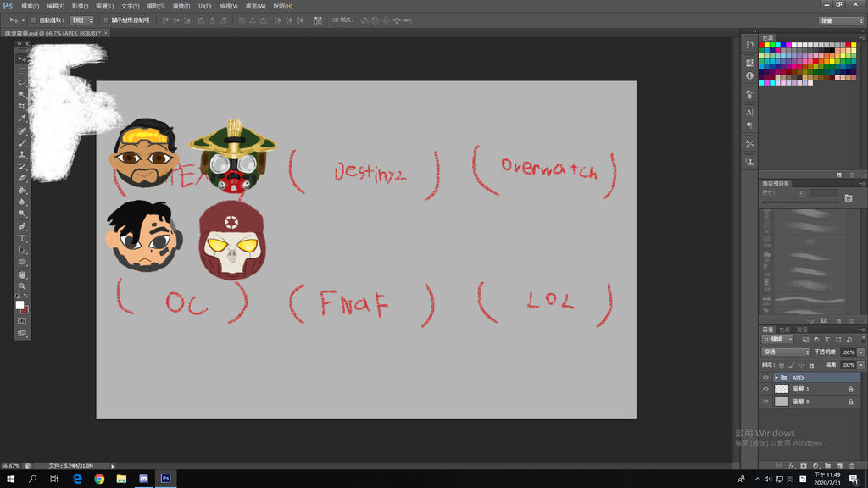Viewport: 868px width, 488px height.
Task: Open the fill slider dropdown arrow
Action: point(861,365)
